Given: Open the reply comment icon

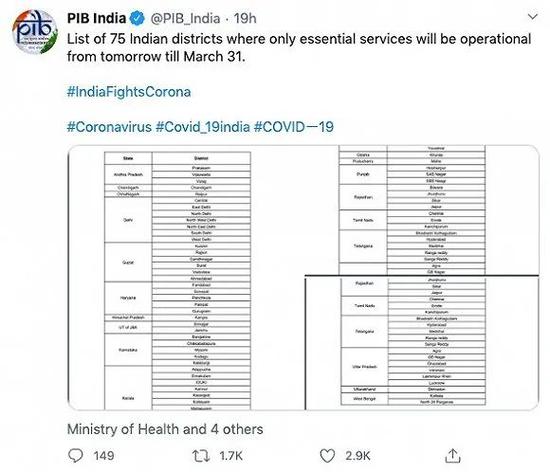Looking at the screenshot, I should [75, 456].
